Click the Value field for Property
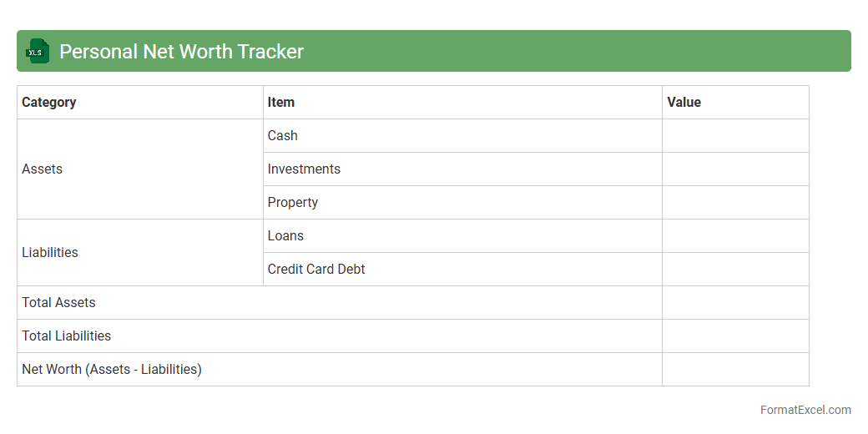The image size is (868, 434). pos(734,202)
